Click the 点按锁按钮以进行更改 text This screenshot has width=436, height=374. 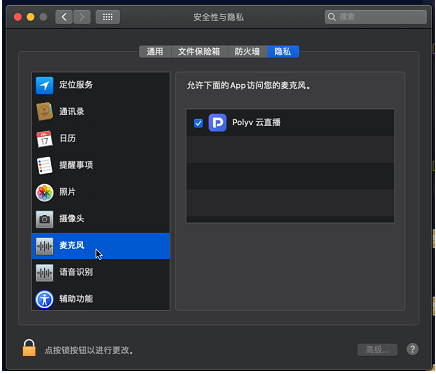89,350
